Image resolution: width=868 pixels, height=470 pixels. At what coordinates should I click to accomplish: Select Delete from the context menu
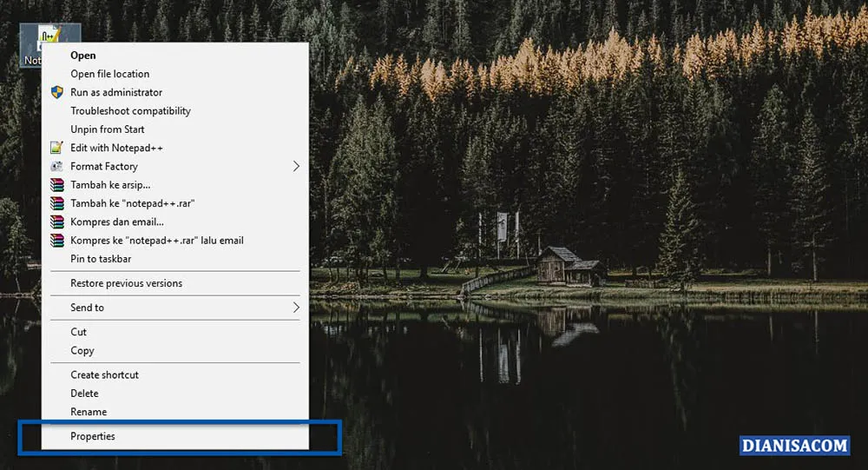[175, 394]
